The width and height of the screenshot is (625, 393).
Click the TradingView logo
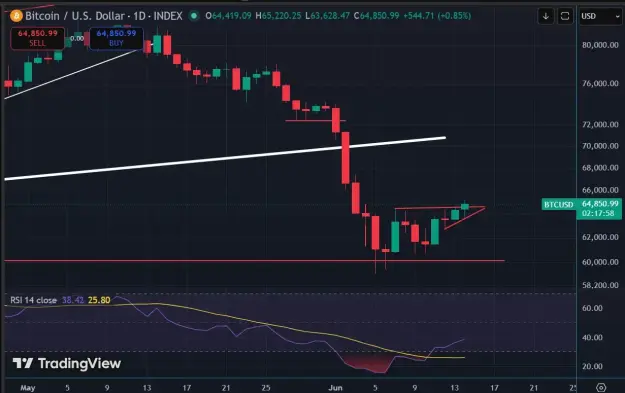click(x=67, y=364)
